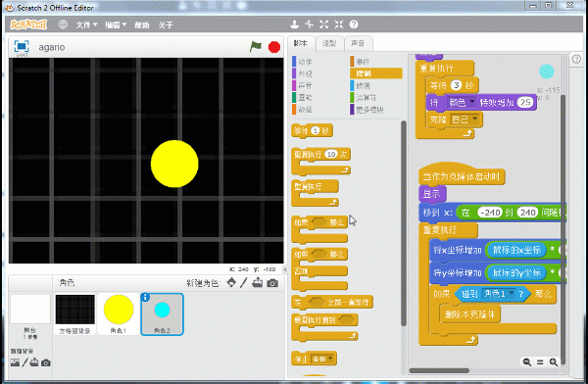Open the 文件 menu dropdown
588x384 pixels.
coord(86,25)
